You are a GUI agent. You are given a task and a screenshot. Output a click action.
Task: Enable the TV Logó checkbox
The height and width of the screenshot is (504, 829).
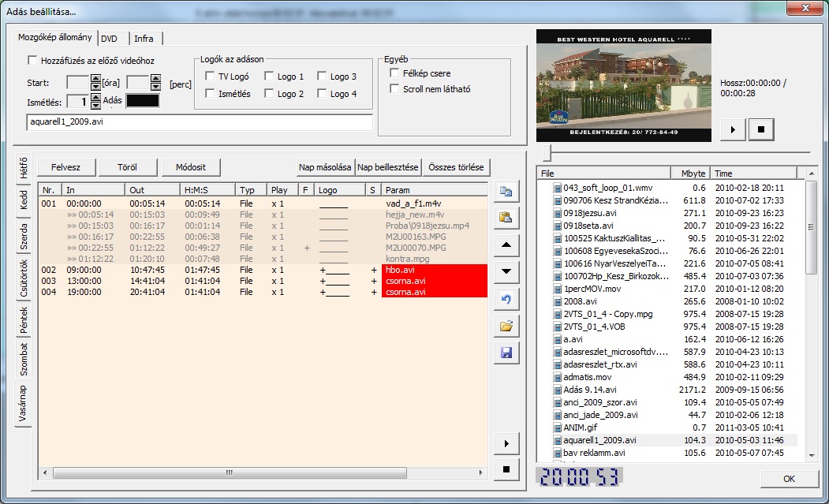click(x=210, y=77)
